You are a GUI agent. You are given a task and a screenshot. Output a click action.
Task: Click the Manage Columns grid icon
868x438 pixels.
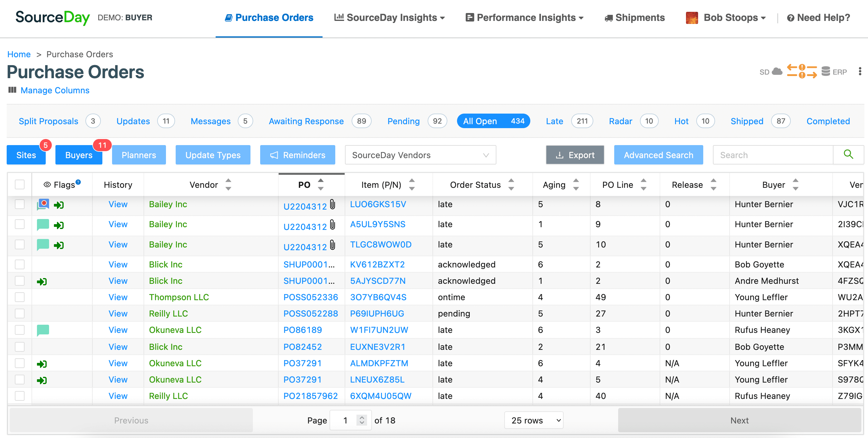[x=12, y=90]
